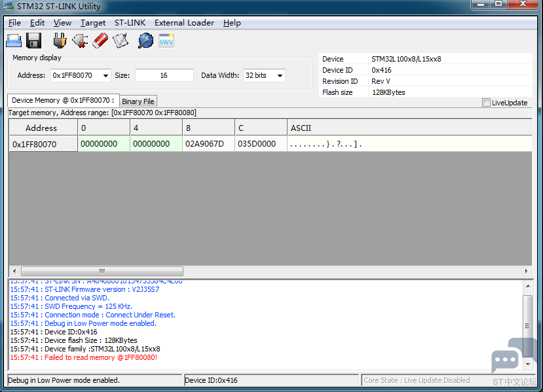
Task: Click the Address column header
Action: click(x=43, y=128)
